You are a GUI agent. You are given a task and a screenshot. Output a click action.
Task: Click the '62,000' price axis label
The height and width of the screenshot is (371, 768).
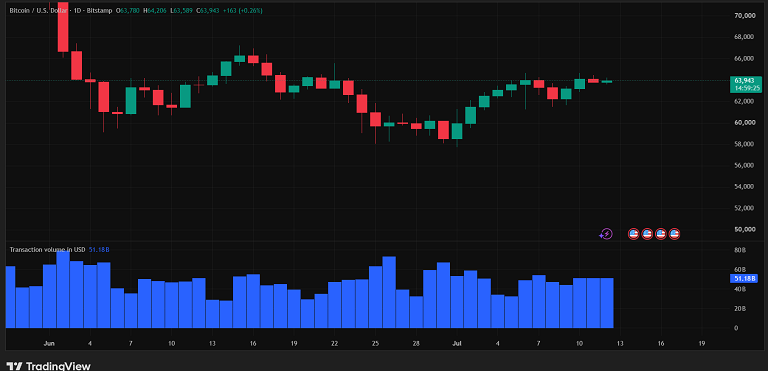point(744,101)
